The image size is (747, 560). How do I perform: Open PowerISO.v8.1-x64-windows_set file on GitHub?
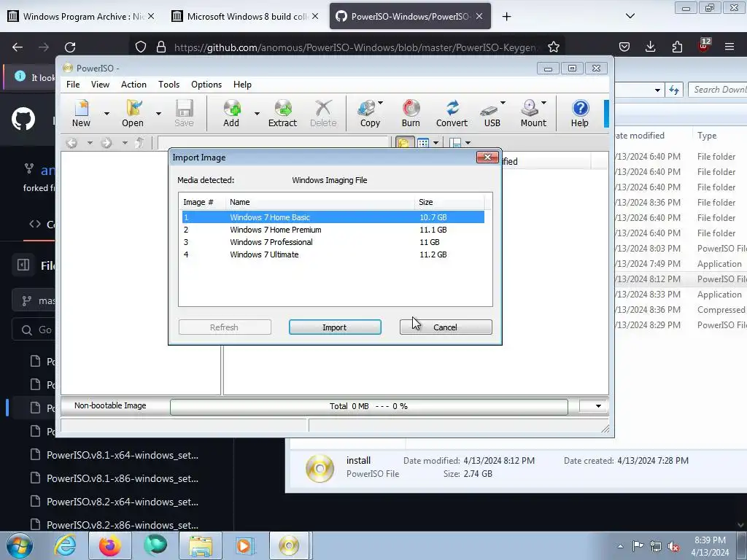123,455
